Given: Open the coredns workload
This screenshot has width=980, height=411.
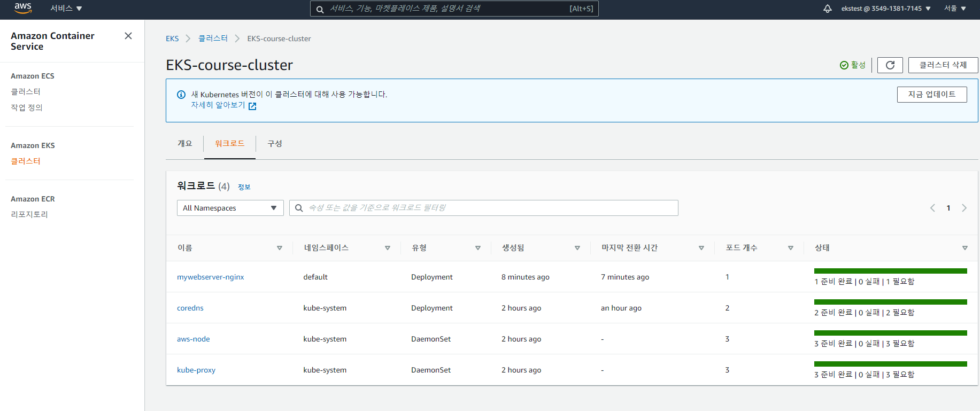Looking at the screenshot, I should 190,308.
